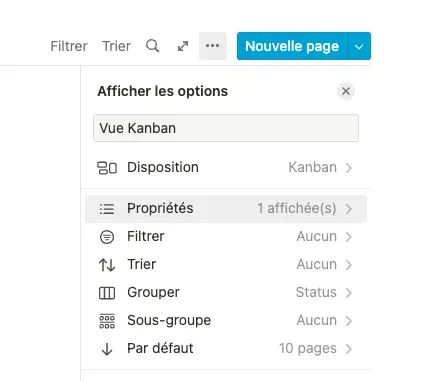Expand the Grouper Status chevron

point(349,293)
